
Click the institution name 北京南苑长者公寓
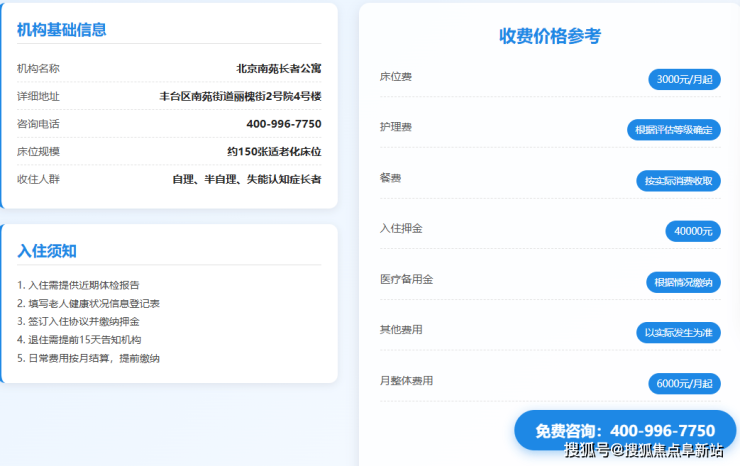click(278, 68)
